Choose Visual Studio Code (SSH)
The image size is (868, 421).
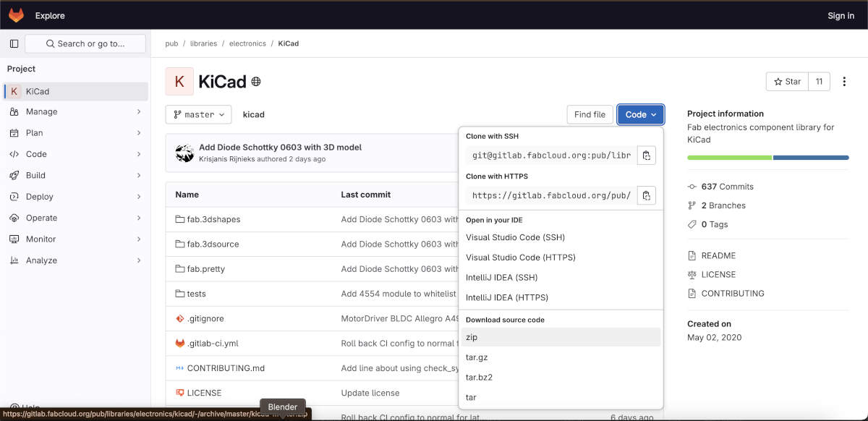(561, 237)
